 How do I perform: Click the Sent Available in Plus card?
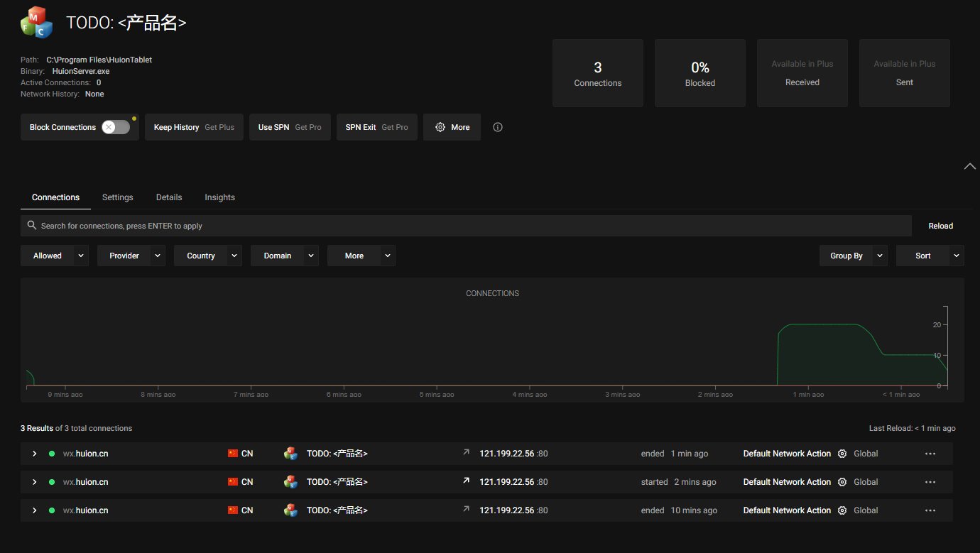tap(905, 73)
